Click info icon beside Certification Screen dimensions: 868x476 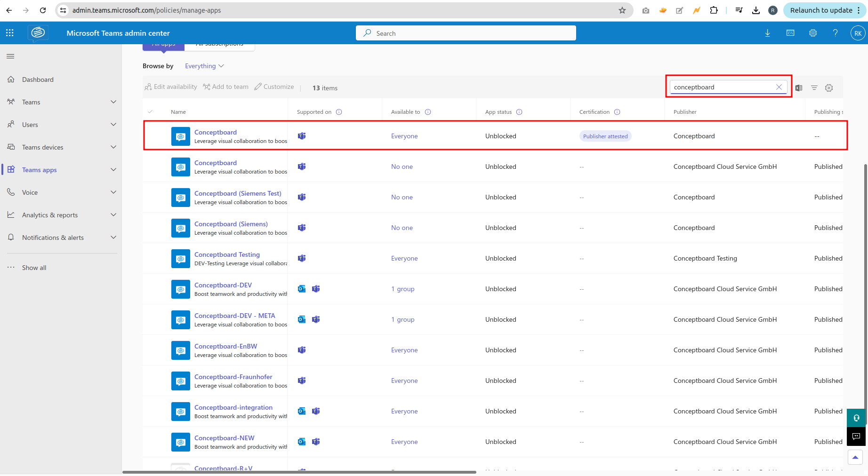(617, 112)
